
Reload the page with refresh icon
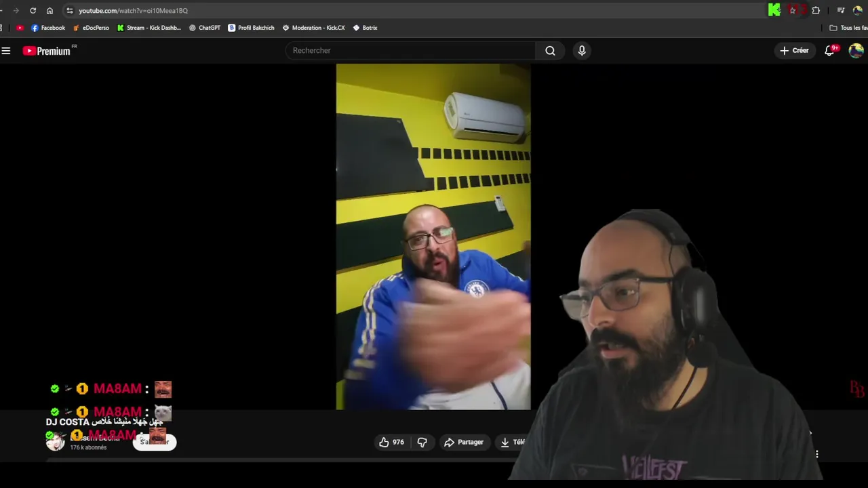coord(33,11)
